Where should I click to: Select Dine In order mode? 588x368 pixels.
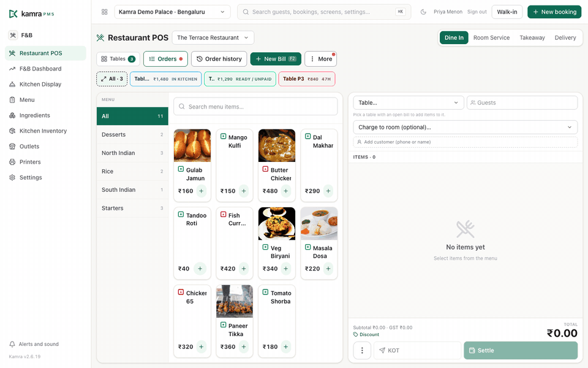click(x=454, y=37)
